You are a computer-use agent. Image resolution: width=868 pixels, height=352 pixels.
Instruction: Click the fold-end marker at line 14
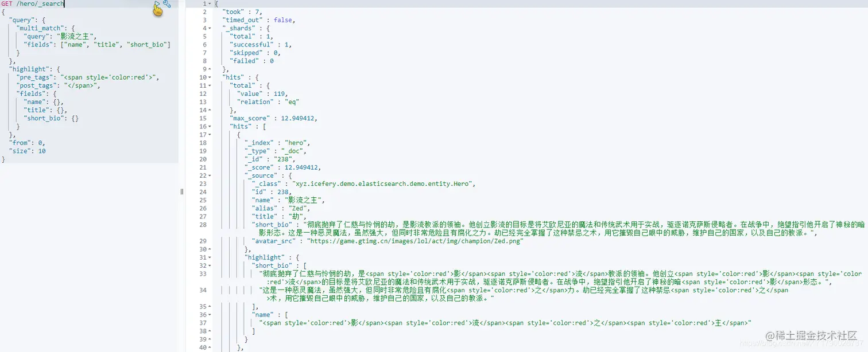[210, 110]
